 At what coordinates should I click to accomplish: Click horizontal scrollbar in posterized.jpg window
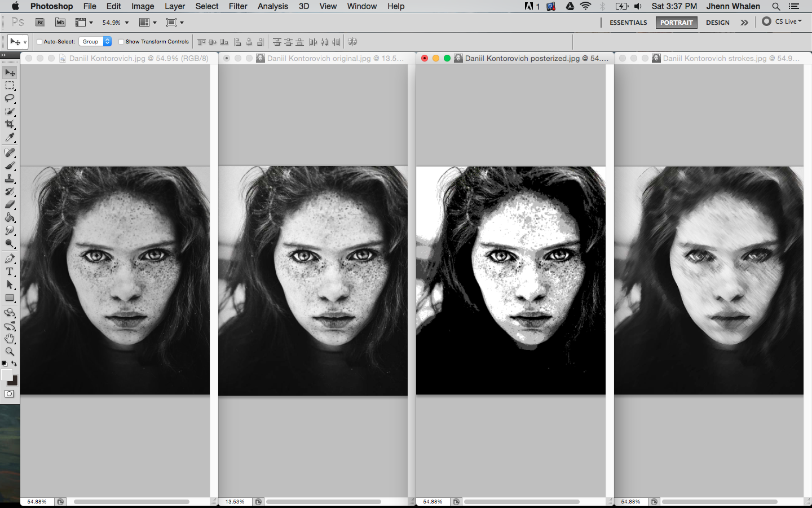click(x=522, y=502)
